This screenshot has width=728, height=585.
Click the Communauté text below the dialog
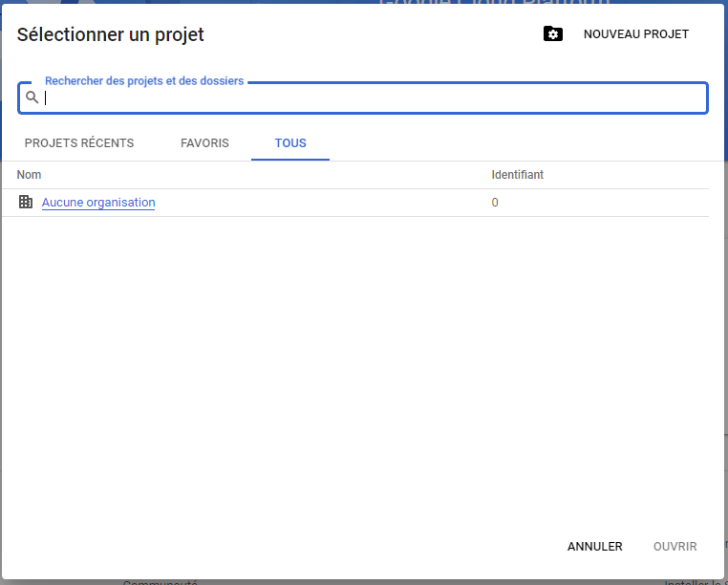pyautogui.click(x=160, y=582)
